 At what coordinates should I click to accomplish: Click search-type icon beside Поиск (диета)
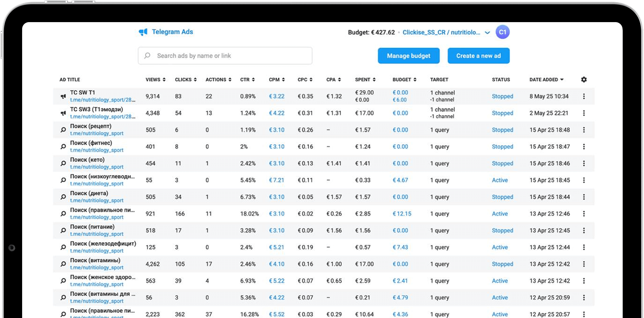(63, 197)
